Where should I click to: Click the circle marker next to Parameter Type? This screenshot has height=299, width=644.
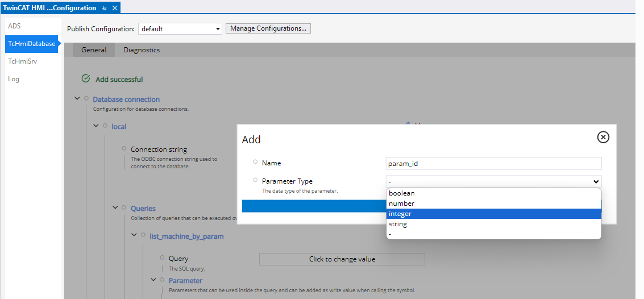(255, 180)
